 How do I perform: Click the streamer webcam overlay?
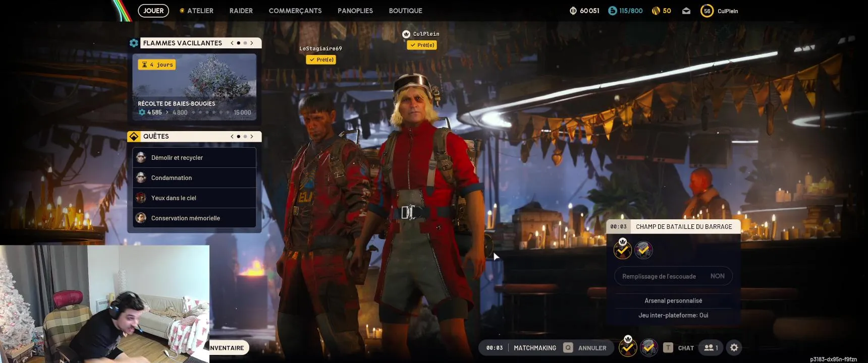(x=104, y=304)
